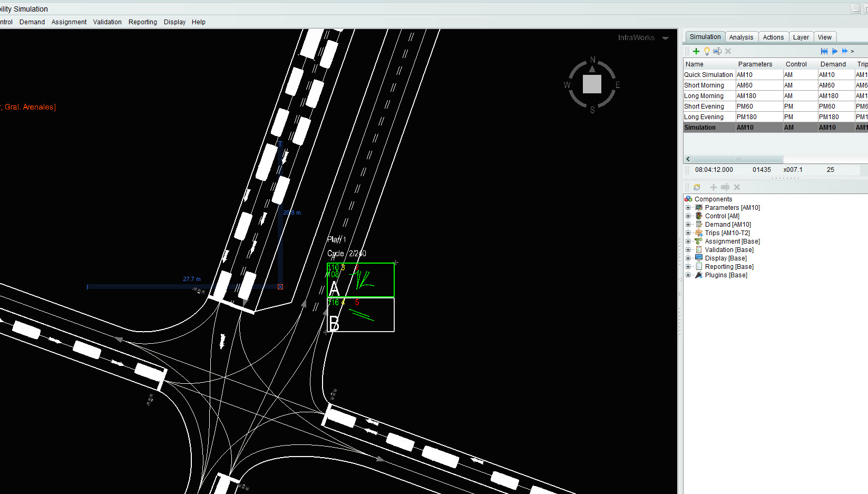
Task: Click the green plus to add a new simulation
Action: (x=696, y=51)
